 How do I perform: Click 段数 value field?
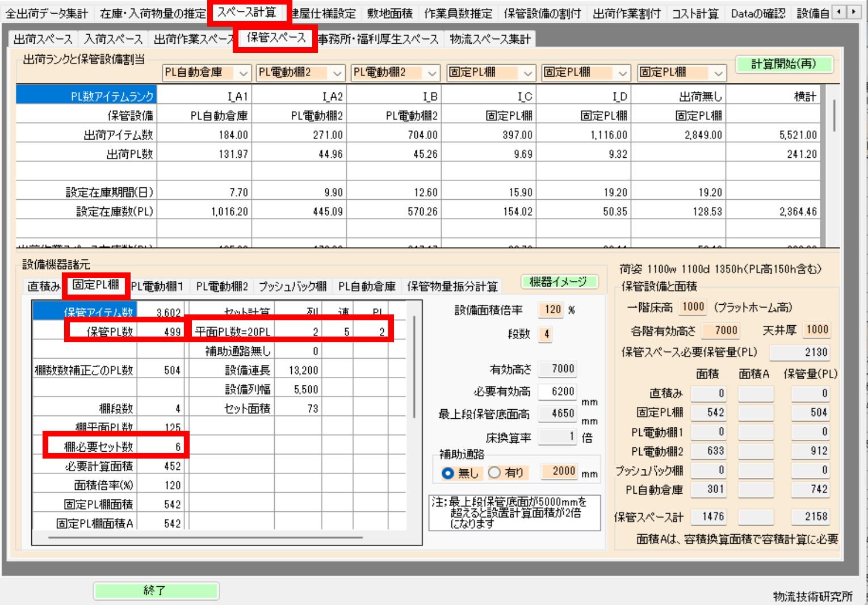click(x=546, y=334)
